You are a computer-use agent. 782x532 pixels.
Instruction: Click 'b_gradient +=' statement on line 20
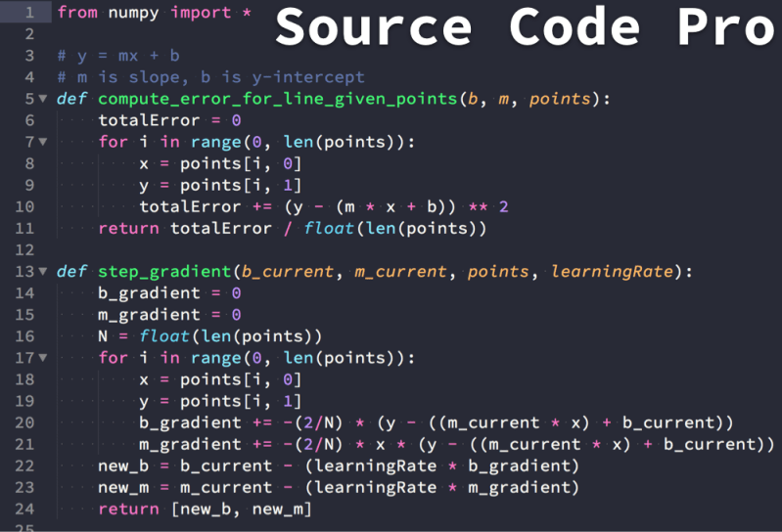437,422
